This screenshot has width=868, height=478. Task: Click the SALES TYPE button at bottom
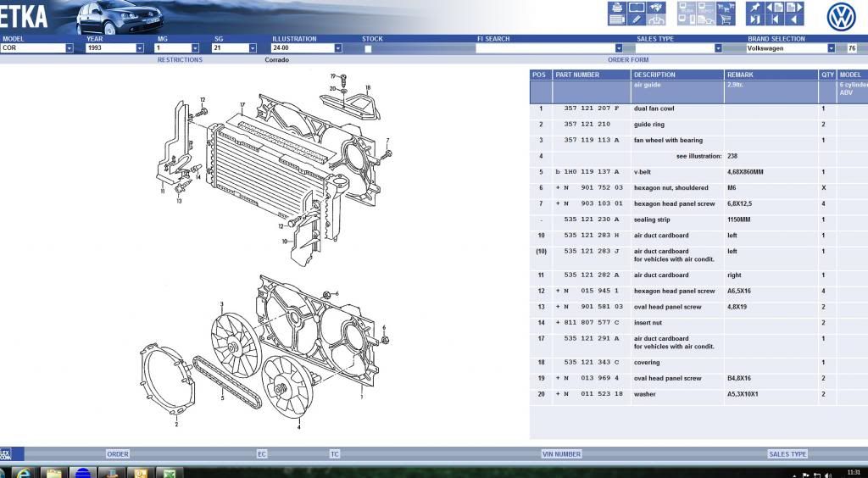pos(787,454)
